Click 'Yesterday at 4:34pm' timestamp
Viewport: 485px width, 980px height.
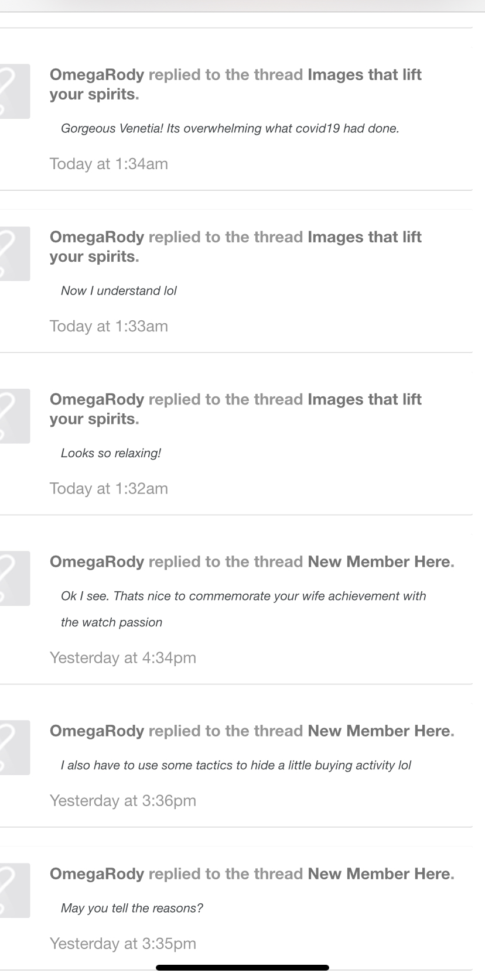(122, 658)
